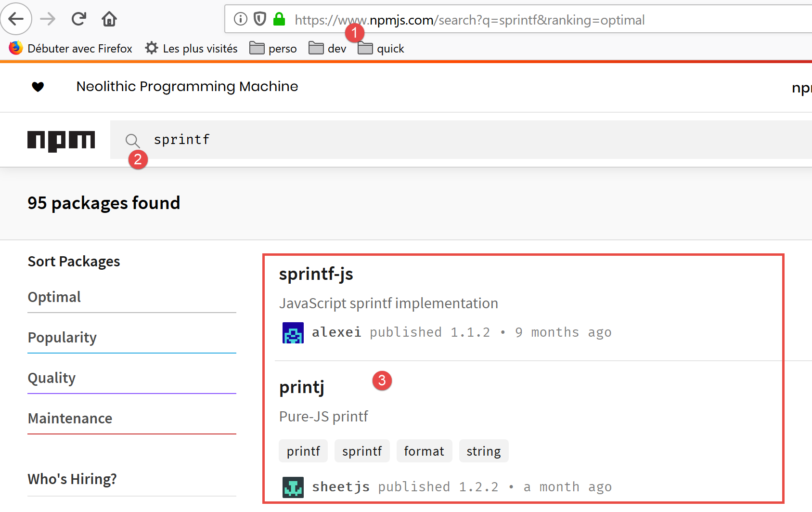
Task: Sort packages by Popularity
Action: tap(62, 338)
